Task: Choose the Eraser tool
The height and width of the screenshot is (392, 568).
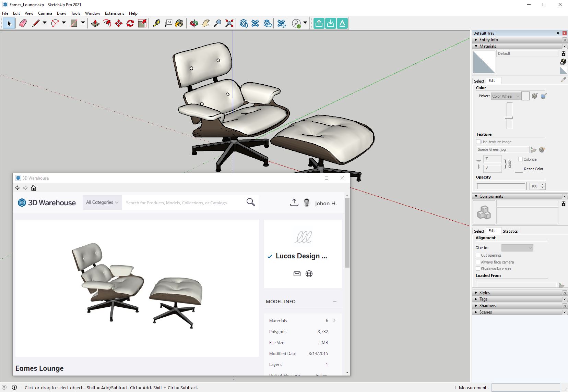Action: pos(23,23)
